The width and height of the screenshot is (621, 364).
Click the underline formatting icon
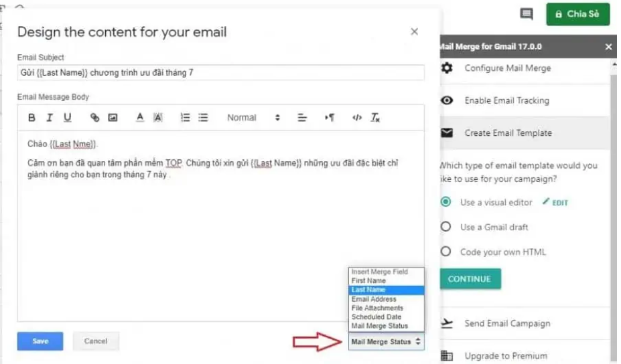point(67,118)
